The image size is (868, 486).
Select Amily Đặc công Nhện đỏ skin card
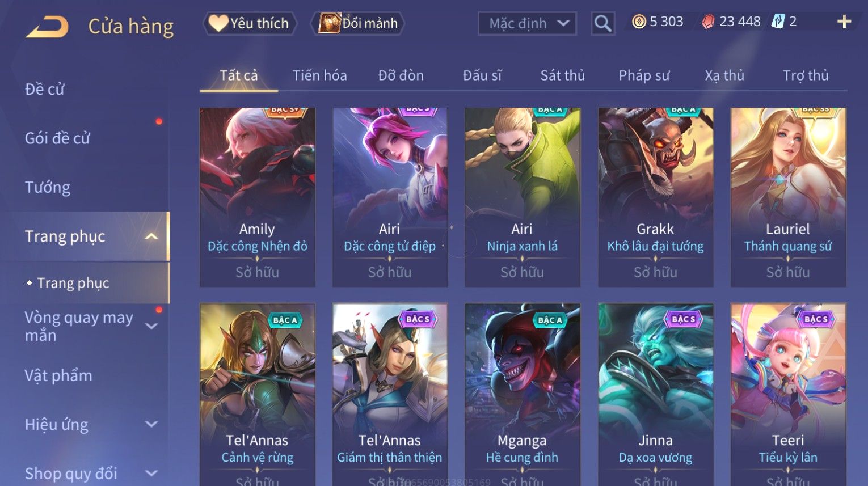(257, 197)
